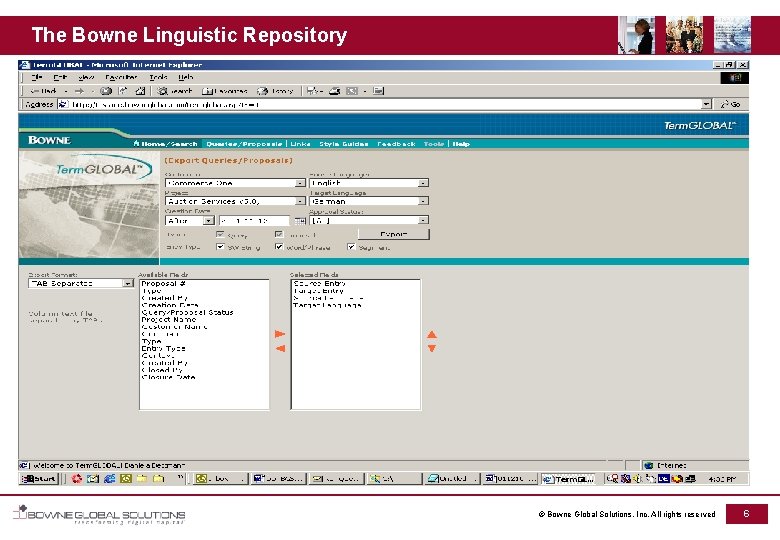Open the Source Language dropdown showing English
Screen dimensions: 780x540
coord(369,183)
